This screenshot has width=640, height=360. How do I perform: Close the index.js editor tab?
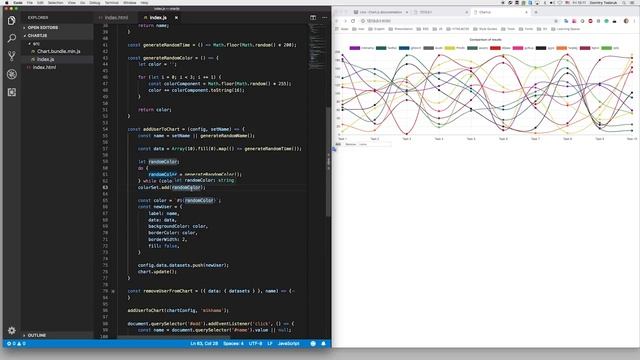[x=176, y=18]
